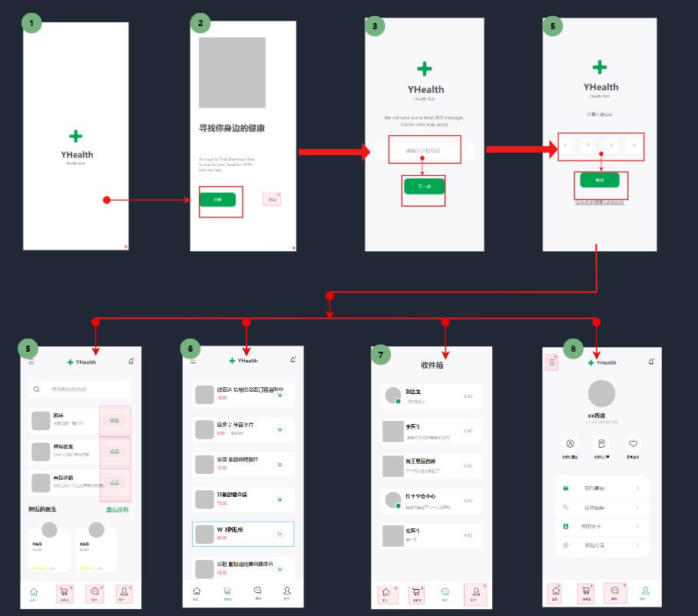The width and height of the screenshot is (698, 616).
Task: Click the green 下一步 button
Action: 424,186
